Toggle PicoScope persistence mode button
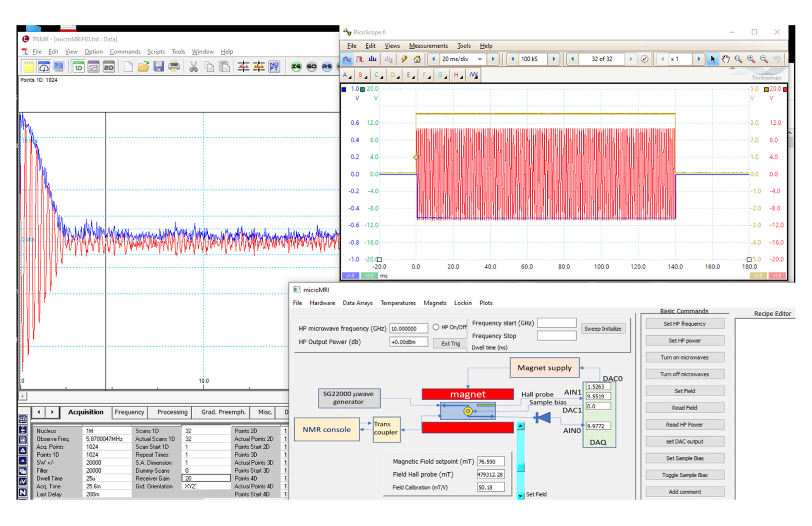812x526 pixels. point(359,59)
